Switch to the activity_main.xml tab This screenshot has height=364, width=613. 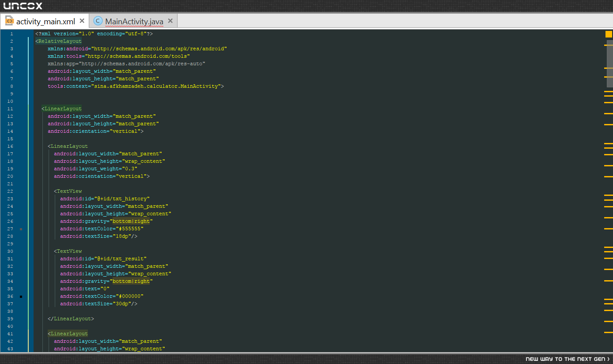tap(45, 21)
